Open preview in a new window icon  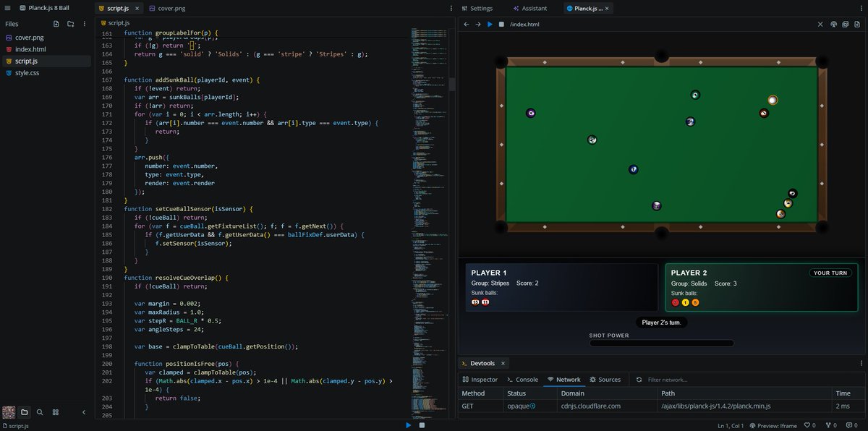(846, 24)
